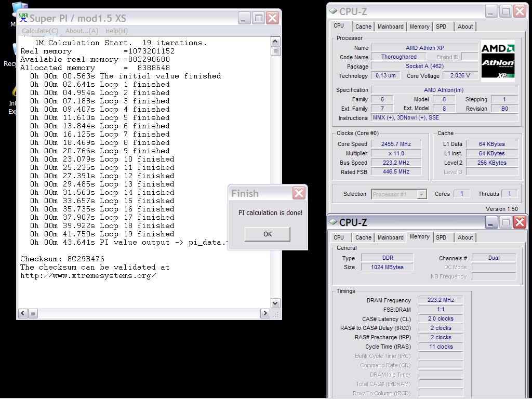532x399 pixels.
Task: Click the http://www.xtremesystems.org/ text
Action: tap(88, 275)
